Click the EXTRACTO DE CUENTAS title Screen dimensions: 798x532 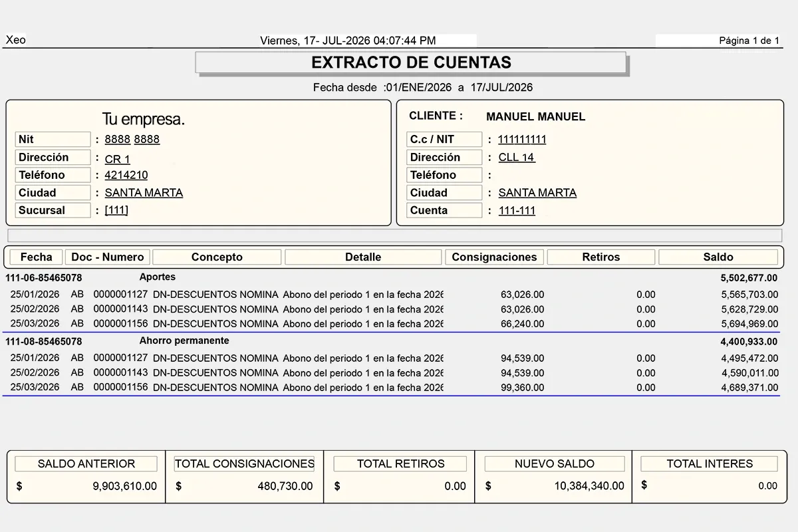coord(411,63)
